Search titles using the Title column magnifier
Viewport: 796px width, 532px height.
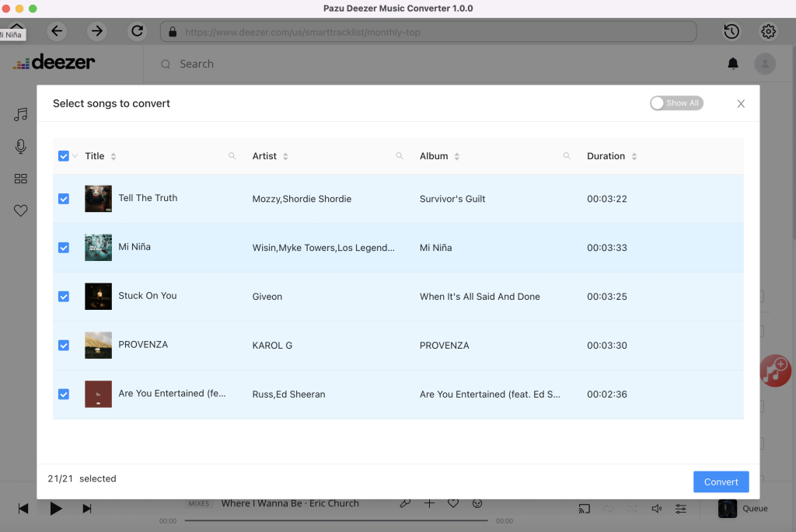pos(232,156)
